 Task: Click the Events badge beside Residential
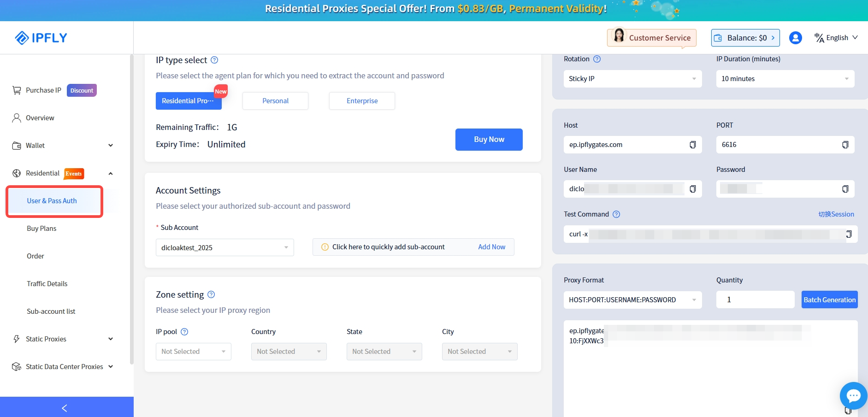(x=74, y=174)
